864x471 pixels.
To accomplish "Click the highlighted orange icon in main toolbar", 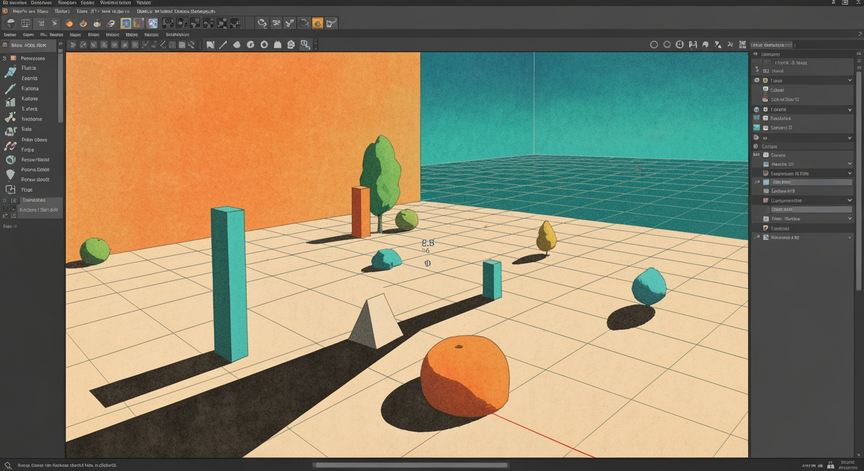I will [317, 23].
